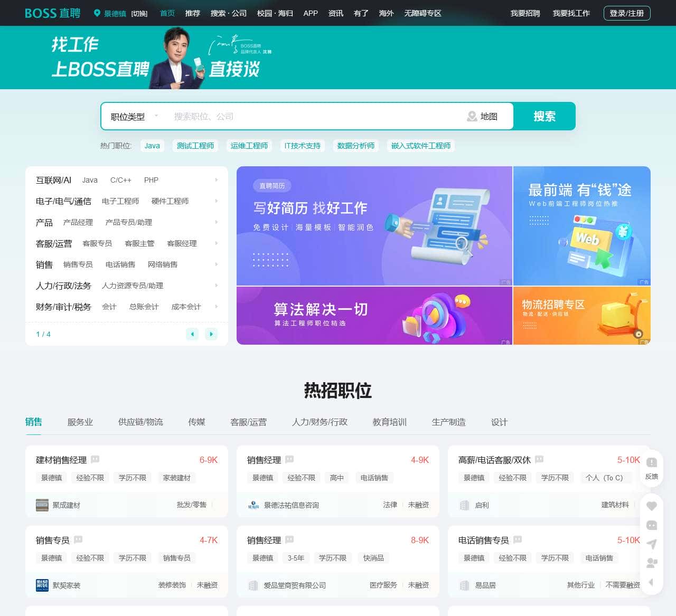The image size is (676, 616).
Task: Click the carousel previous arrow below job categories
Action: point(192,334)
